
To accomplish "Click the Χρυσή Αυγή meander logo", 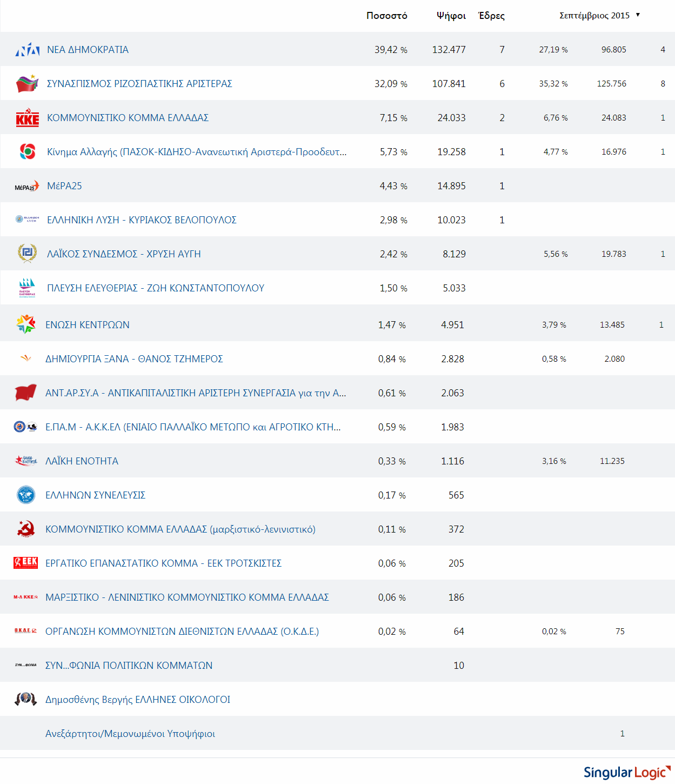I will [x=27, y=253].
